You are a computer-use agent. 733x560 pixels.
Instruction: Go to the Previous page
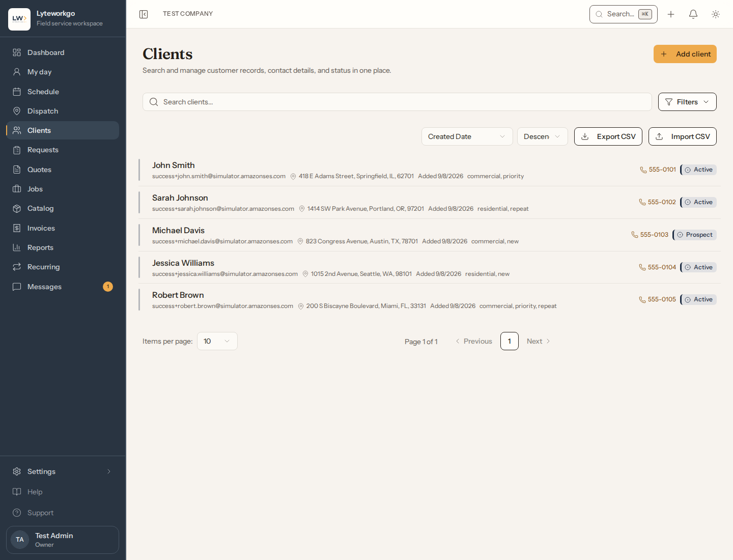(x=474, y=341)
